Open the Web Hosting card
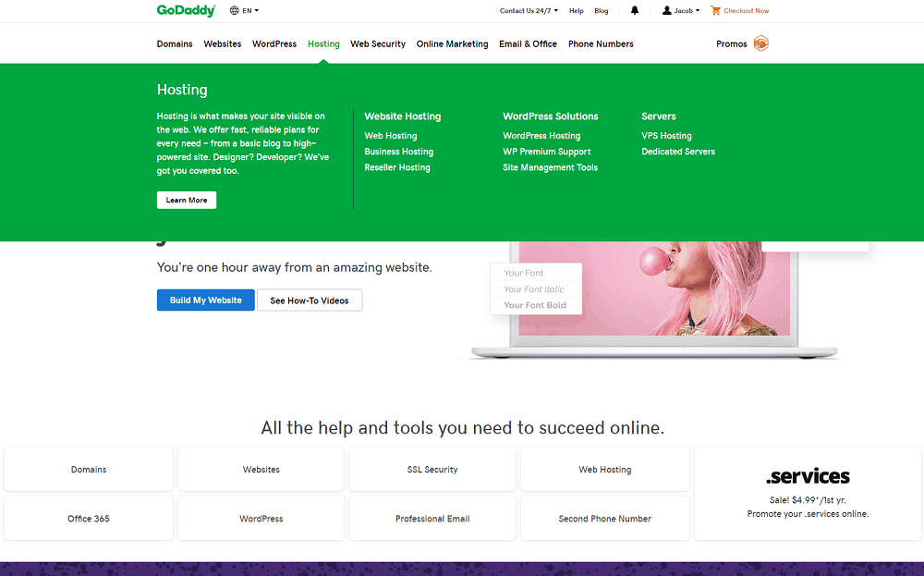Screen dimensions: 924x576 pos(604,470)
